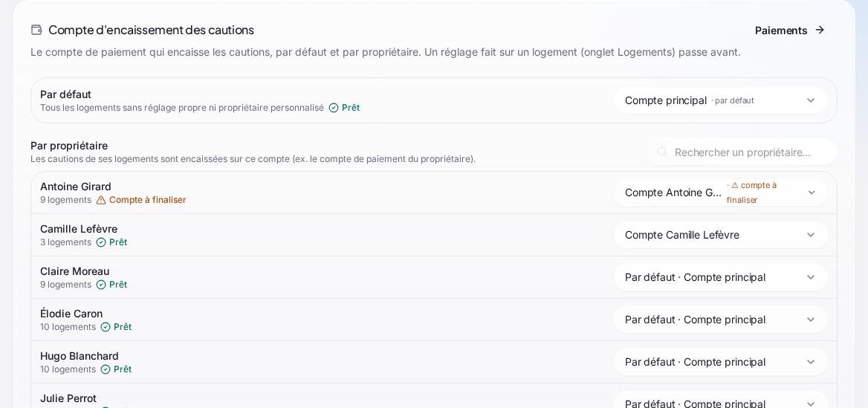This screenshot has width=868, height=408.
Task: Expand the default account dropdown chevron
Action: coord(811,100)
